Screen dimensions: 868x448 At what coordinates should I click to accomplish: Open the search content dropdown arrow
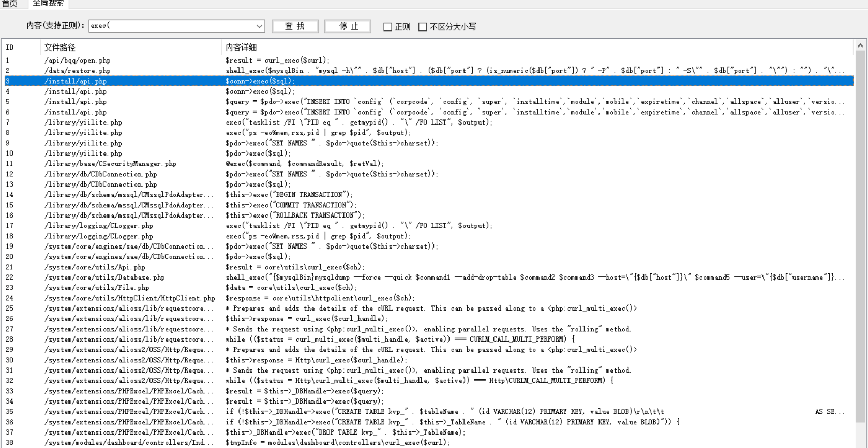(259, 26)
